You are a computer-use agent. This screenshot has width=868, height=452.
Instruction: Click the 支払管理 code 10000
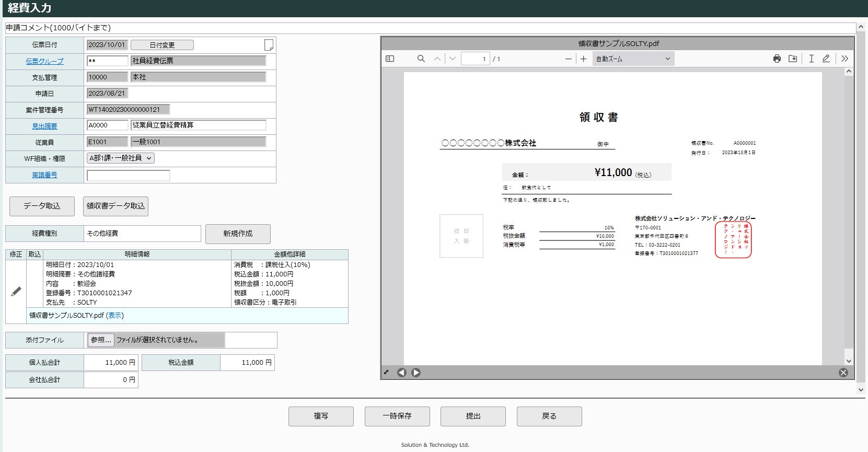[x=107, y=77]
